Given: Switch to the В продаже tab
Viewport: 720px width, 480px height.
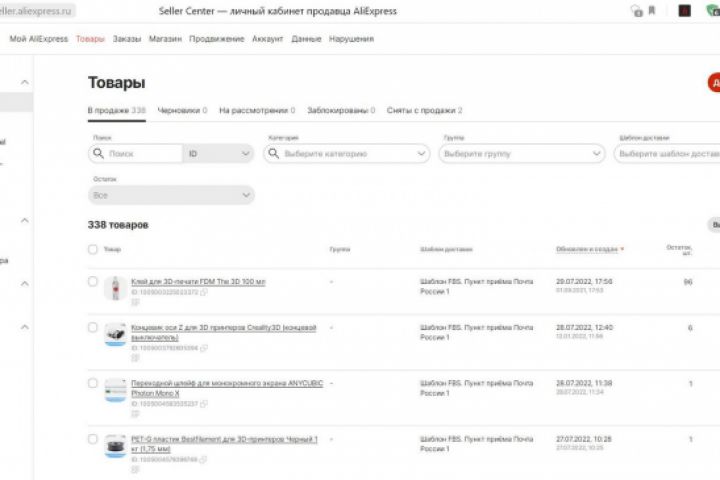Looking at the screenshot, I should click(117, 110).
